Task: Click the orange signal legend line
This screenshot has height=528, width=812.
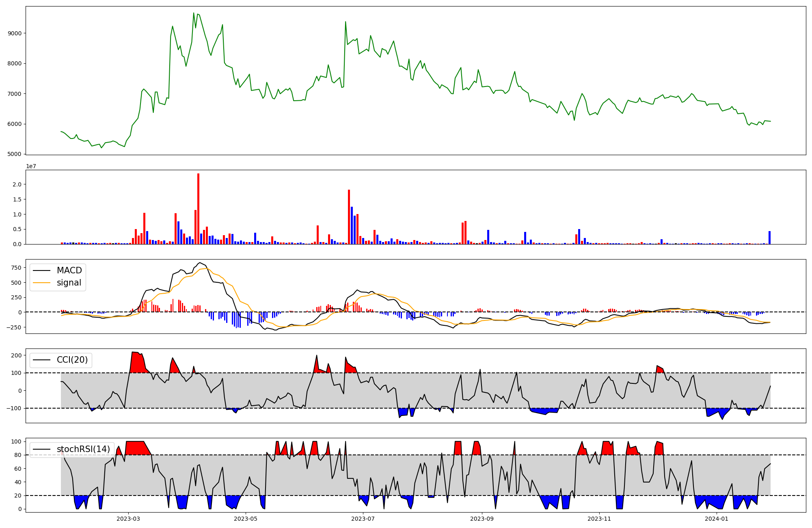Action: [42, 283]
